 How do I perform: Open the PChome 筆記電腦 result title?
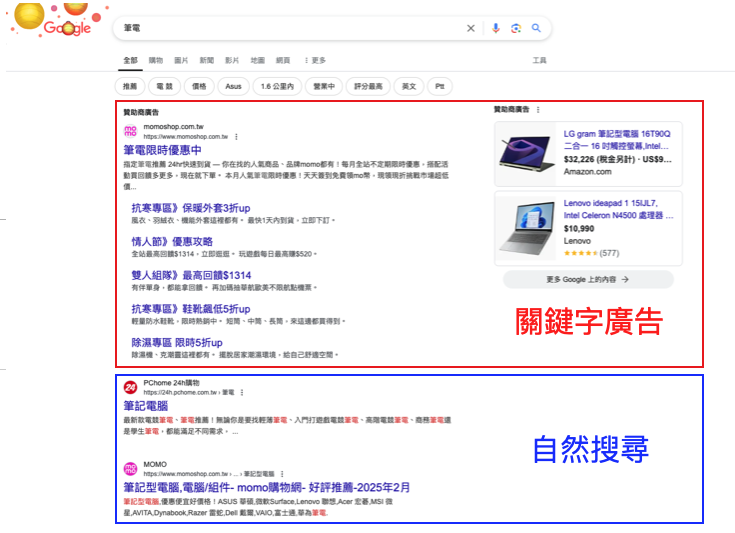pos(145,406)
